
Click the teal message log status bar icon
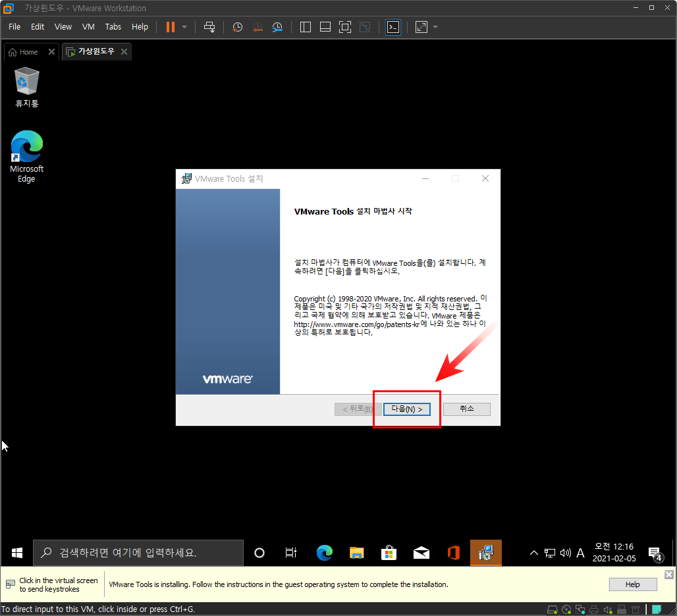[x=657, y=609]
